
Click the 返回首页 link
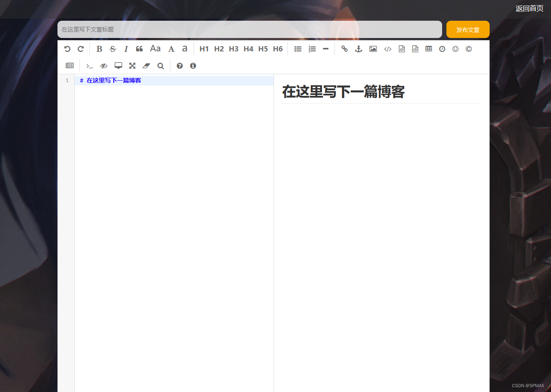[529, 9]
